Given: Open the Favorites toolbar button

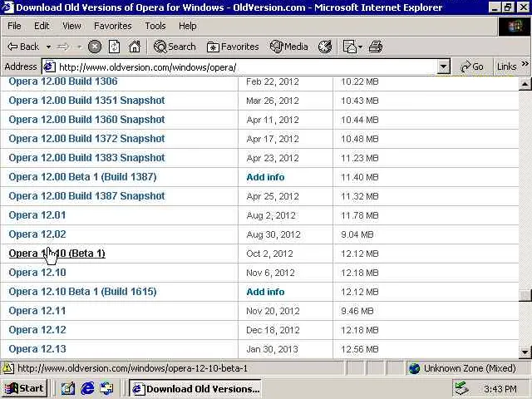Looking at the screenshot, I should click(x=233, y=47).
